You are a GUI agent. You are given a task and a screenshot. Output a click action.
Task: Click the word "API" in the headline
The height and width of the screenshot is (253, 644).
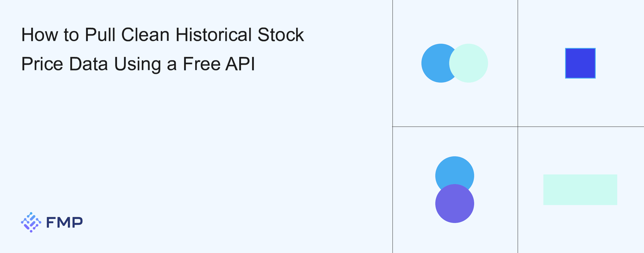coord(240,64)
